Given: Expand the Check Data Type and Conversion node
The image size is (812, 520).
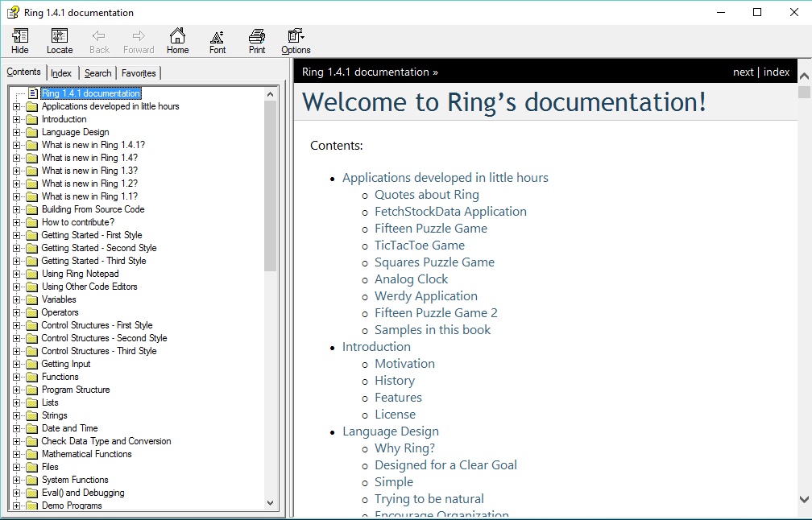Looking at the screenshot, I should click(17, 441).
